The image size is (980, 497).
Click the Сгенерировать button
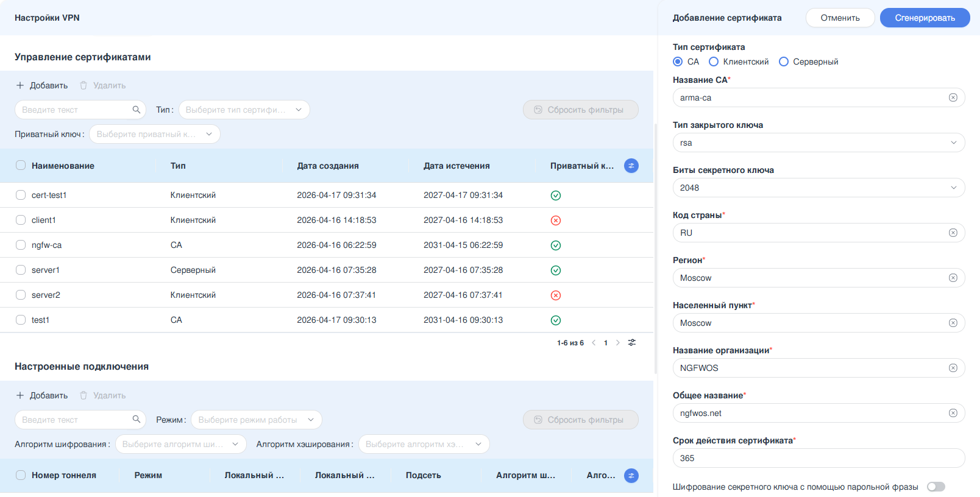point(925,18)
